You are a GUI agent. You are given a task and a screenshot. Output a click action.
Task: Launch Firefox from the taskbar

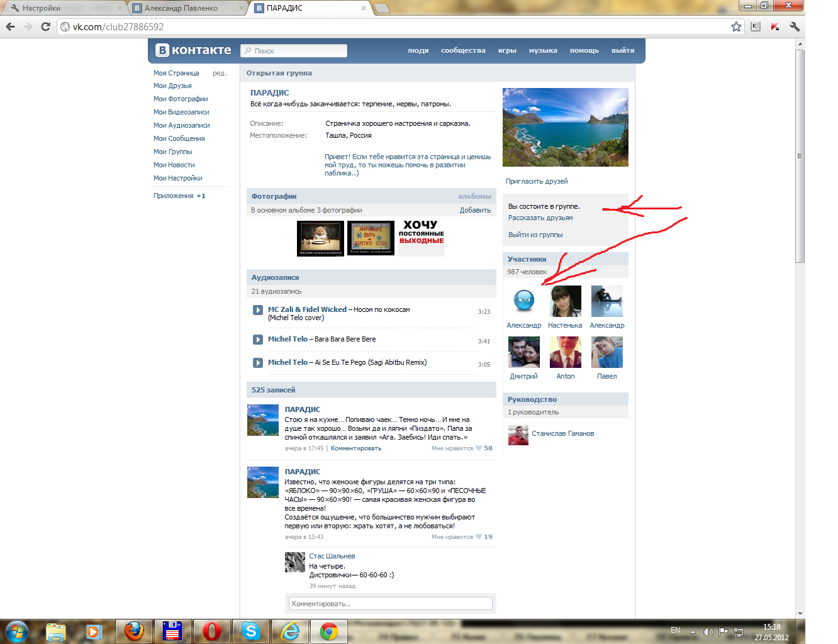[134, 631]
